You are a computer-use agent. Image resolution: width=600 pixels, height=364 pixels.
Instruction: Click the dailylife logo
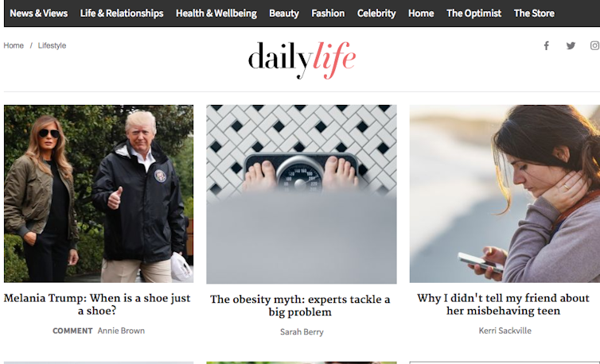point(302,60)
